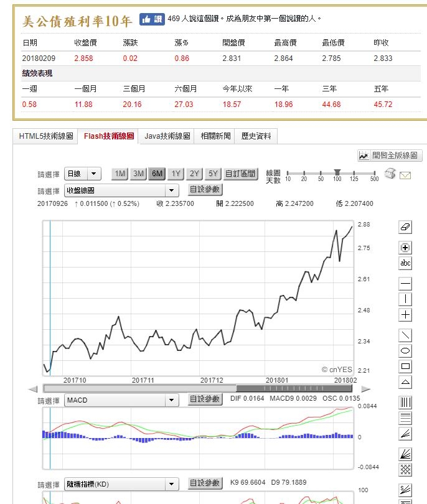Click the 自訂區間 custom range button

click(240, 174)
